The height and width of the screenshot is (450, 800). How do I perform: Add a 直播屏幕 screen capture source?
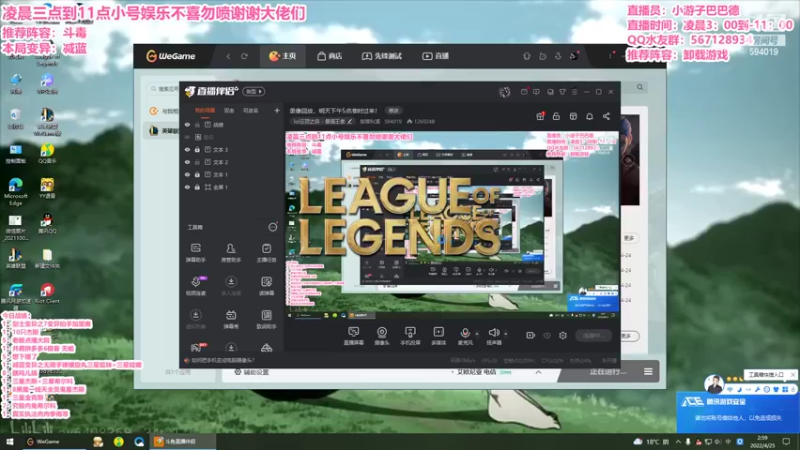pos(353,336)
